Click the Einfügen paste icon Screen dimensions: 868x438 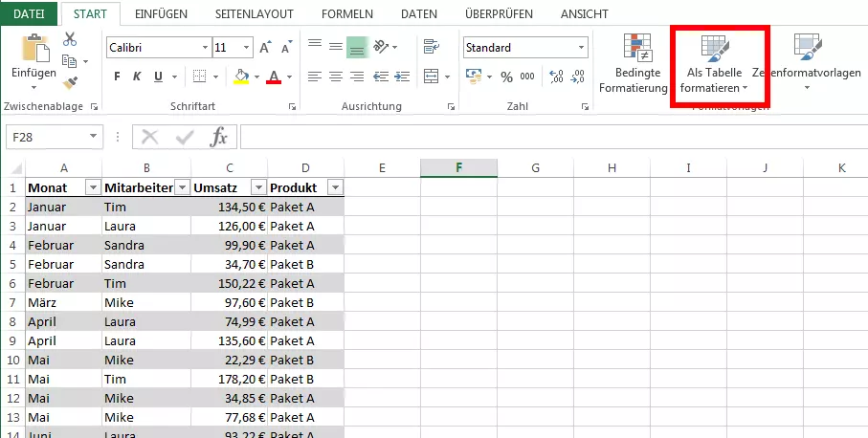point(34,48)
